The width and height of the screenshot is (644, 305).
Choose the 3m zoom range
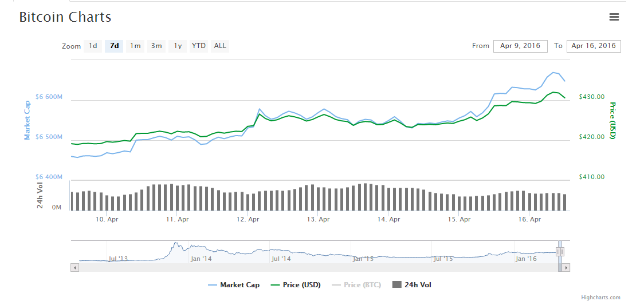click(156, 46)
